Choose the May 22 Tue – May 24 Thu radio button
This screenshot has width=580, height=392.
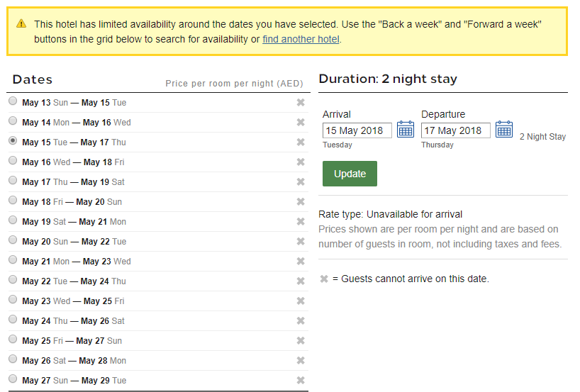[x=13, y=281]
